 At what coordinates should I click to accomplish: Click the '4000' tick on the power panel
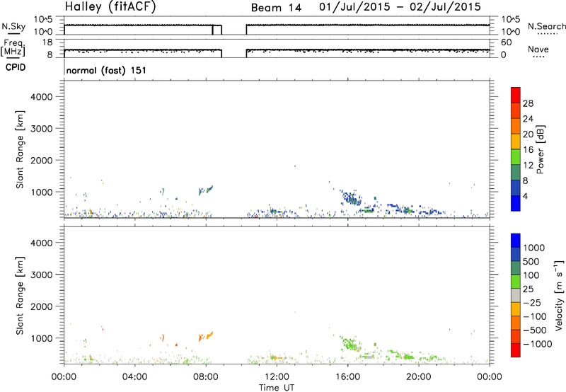coord(41,97)
